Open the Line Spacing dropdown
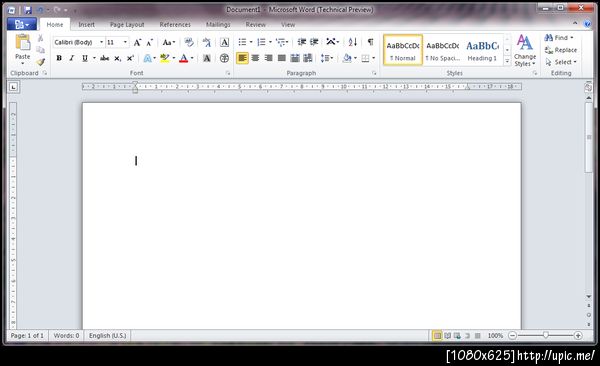Viewport: 600px width, 366px height. tap(327, 58)
